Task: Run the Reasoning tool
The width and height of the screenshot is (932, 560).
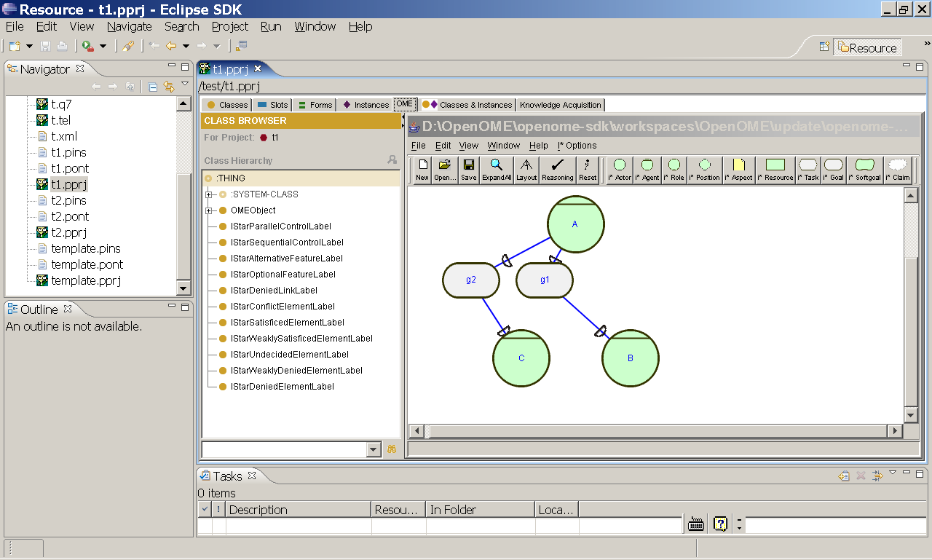Action: pos(557,169)
